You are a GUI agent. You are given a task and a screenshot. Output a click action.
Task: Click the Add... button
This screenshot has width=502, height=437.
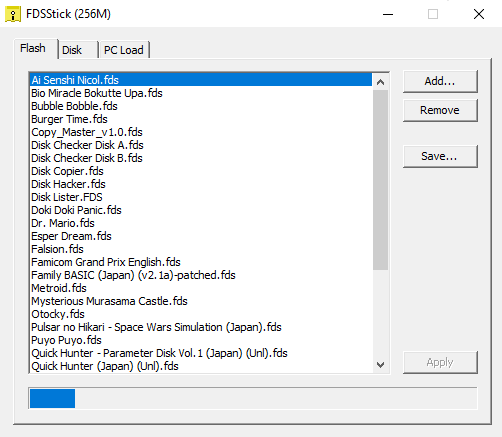(x=440, y=81)
